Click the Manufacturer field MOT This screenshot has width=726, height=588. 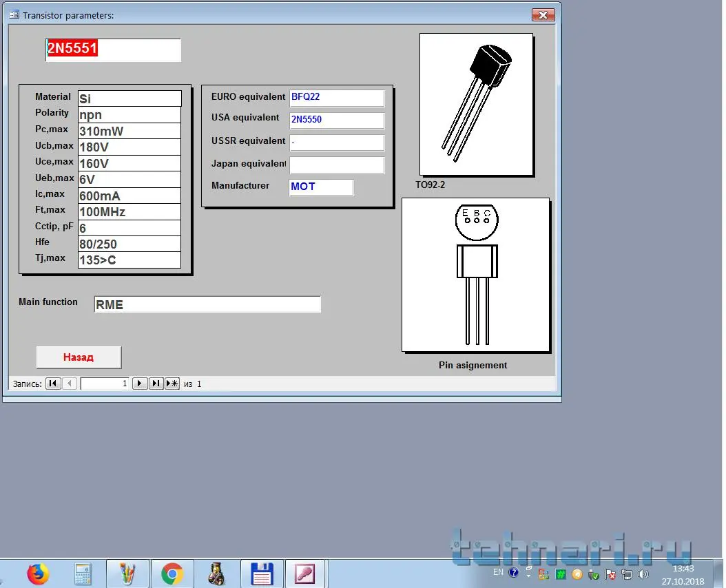[x=322, y=187]
